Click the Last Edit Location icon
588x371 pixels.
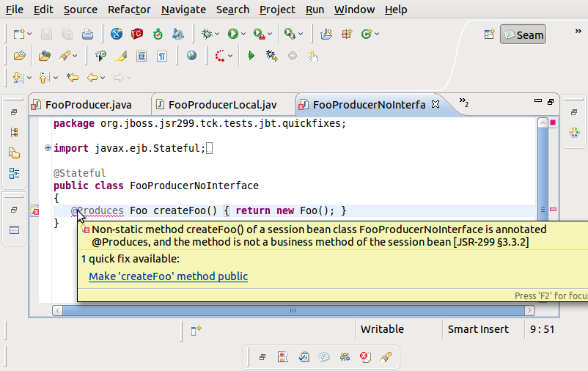(x=73, y=78)
